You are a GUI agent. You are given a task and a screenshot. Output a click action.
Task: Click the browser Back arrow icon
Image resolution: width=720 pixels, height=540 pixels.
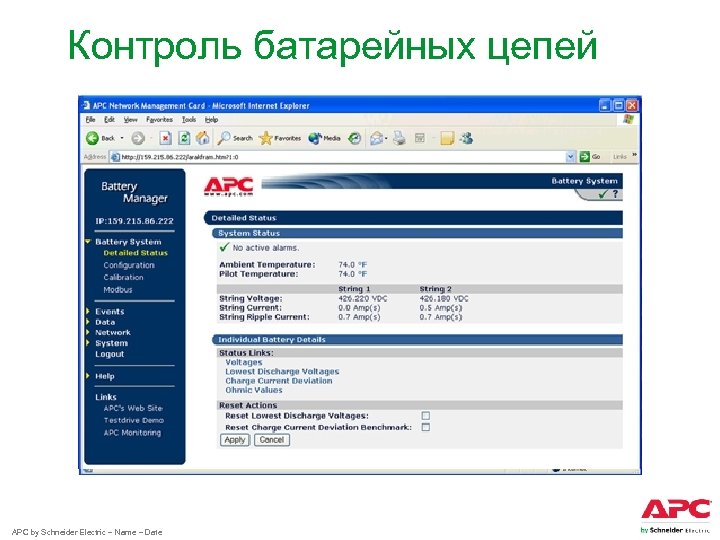coord(92,138)
